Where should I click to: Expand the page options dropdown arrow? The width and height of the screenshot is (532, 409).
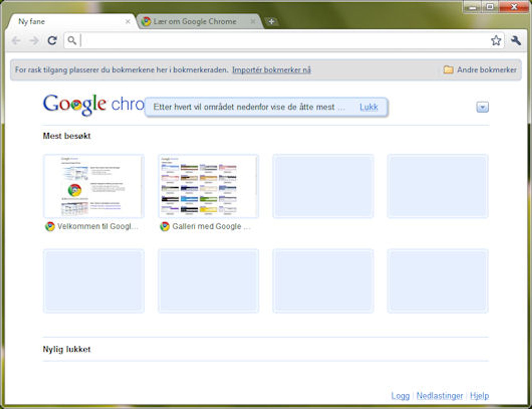click(482, 107)
